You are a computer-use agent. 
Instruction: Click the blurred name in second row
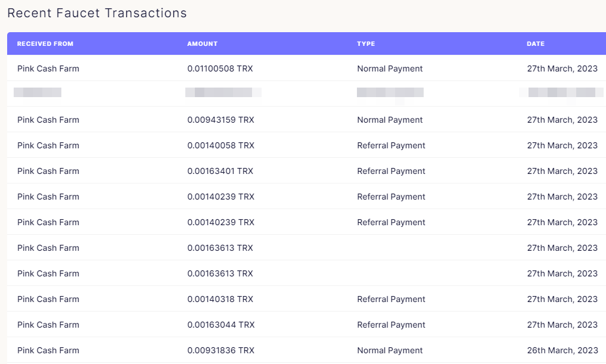[x=38, y=92]
